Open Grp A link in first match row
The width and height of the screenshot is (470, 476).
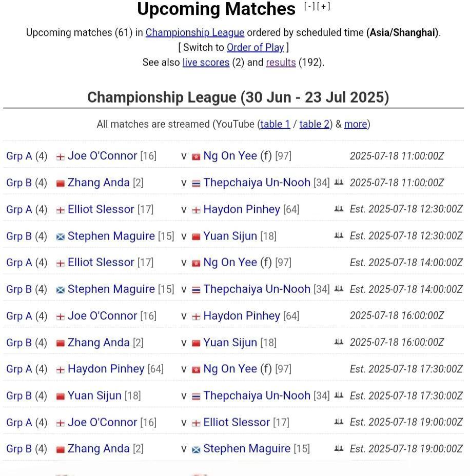click(x=19, y=156)
